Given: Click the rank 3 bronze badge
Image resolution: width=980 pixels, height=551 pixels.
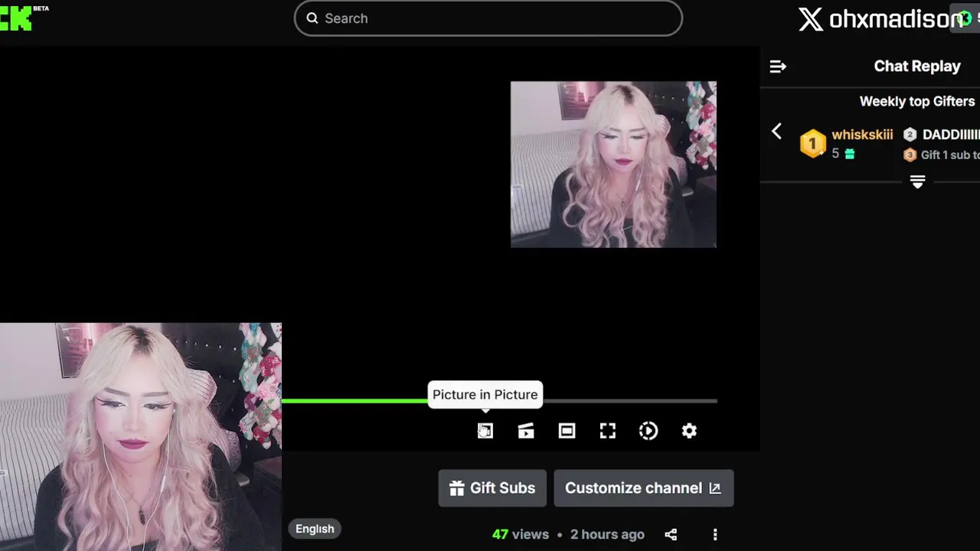Looking at the screenshot, I should point(910,155).
